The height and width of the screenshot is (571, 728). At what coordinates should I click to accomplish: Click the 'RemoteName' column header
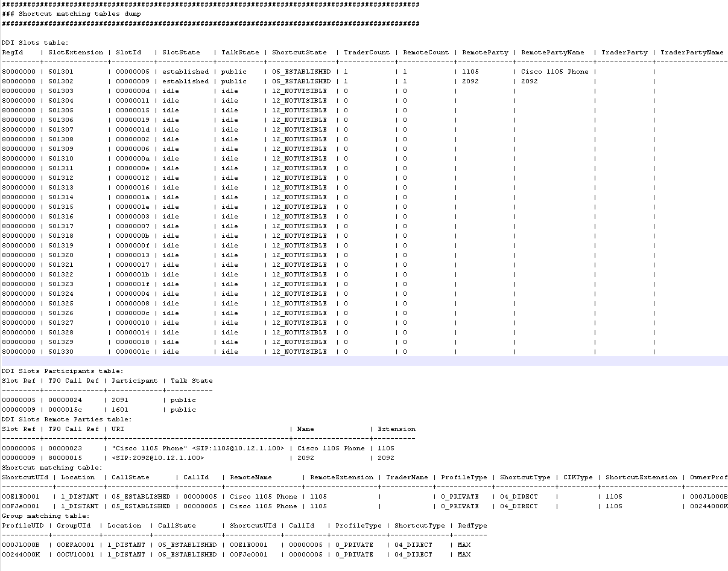pyautogui.click(x=251, y=477)
